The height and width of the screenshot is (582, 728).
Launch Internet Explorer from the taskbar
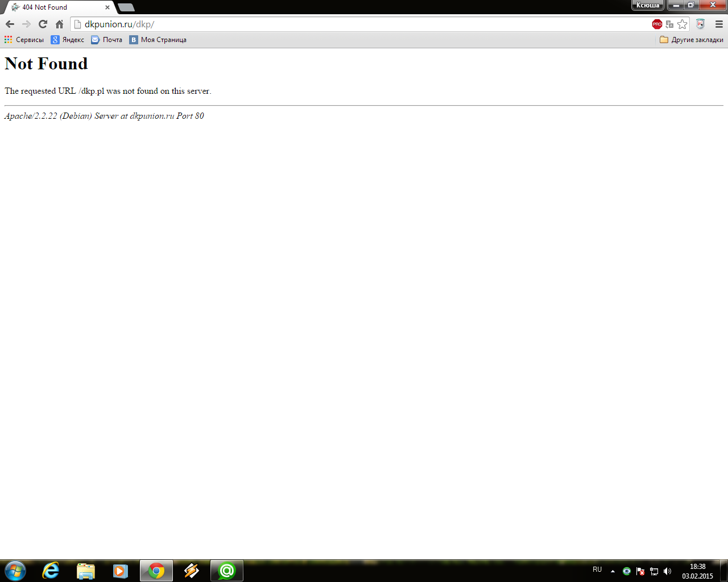[51, 571]
